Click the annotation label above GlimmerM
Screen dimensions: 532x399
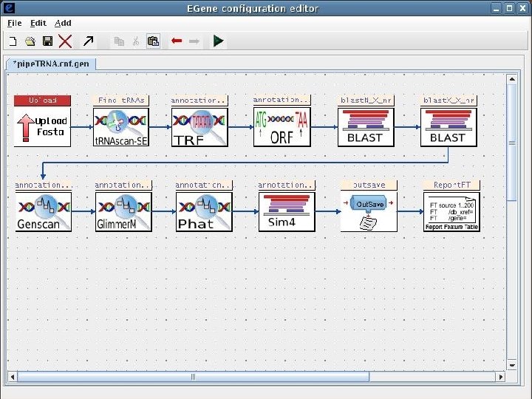coord(123,185)
